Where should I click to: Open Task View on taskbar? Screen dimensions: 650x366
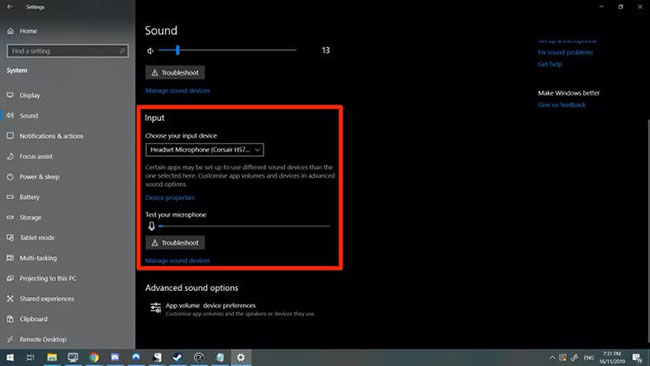click(30, 357)
